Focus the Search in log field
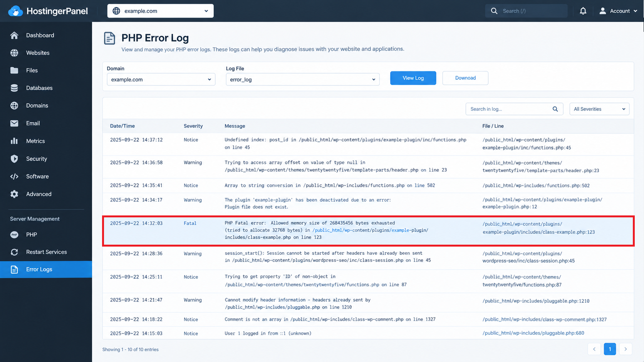 (x=515, y=109)
